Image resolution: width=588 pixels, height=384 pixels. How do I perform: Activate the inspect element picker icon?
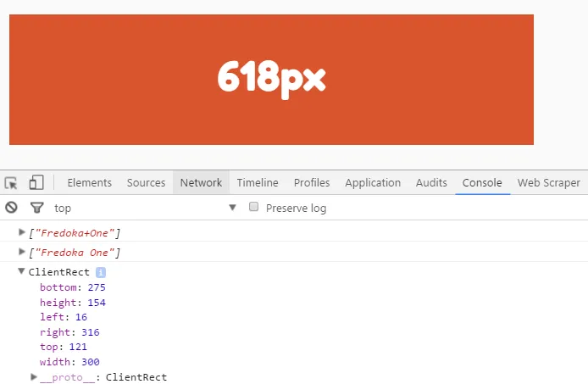[11, 183]
